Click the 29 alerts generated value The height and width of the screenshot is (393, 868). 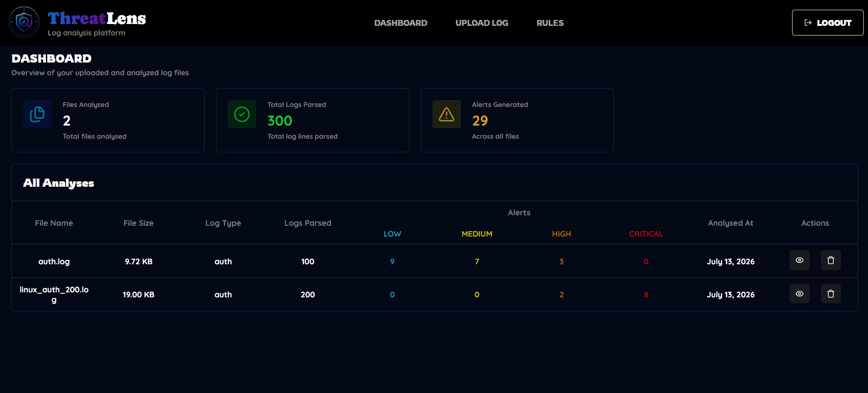tap(480, 121)
